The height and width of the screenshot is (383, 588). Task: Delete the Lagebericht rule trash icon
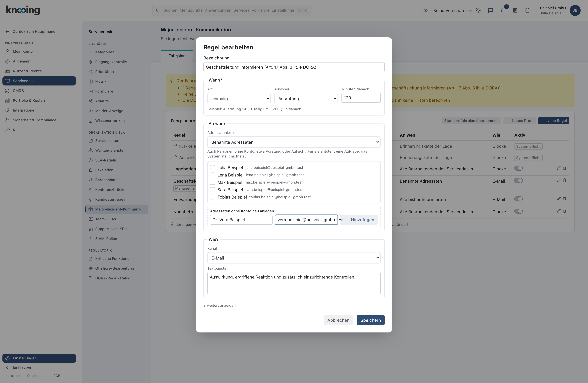[x=565, y=168]
